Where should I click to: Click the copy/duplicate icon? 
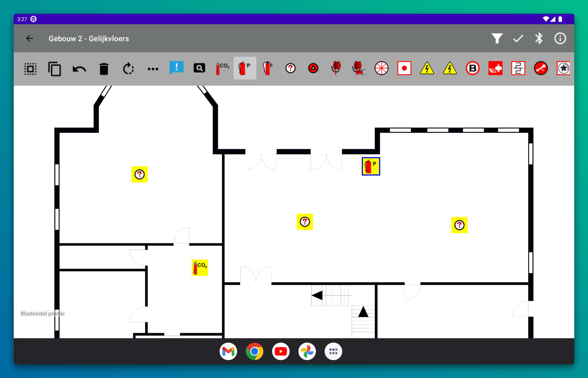tap(54, 69)
